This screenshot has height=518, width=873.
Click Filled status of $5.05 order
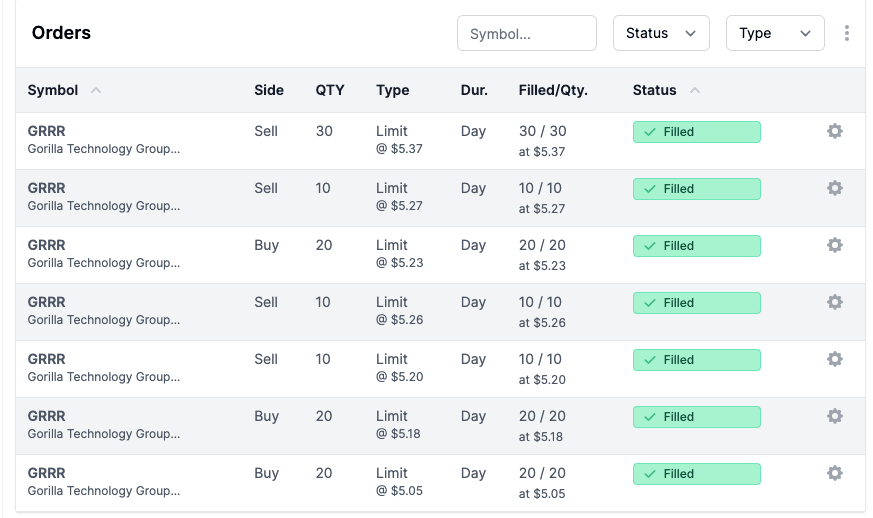point(696,474)
